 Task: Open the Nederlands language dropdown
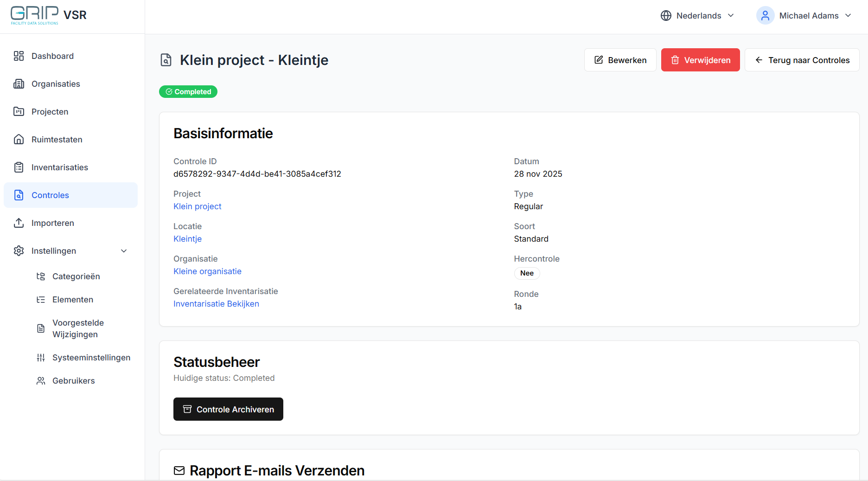coord(697,16)
